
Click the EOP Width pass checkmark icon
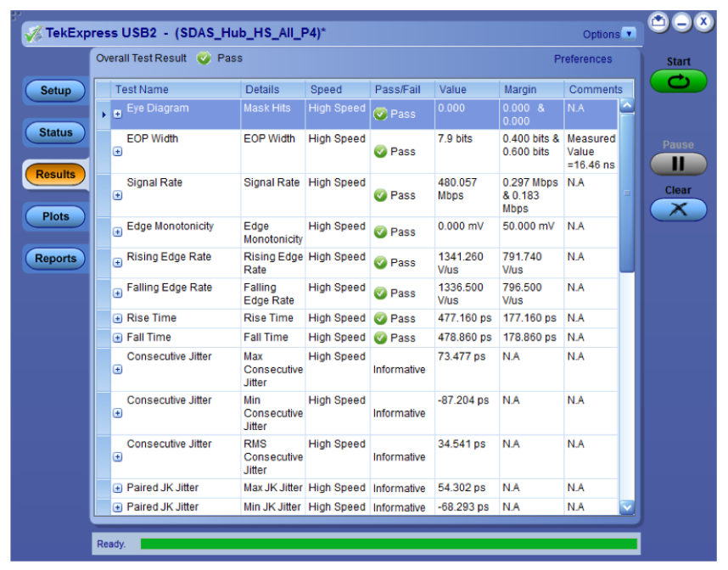click(380, 152)
